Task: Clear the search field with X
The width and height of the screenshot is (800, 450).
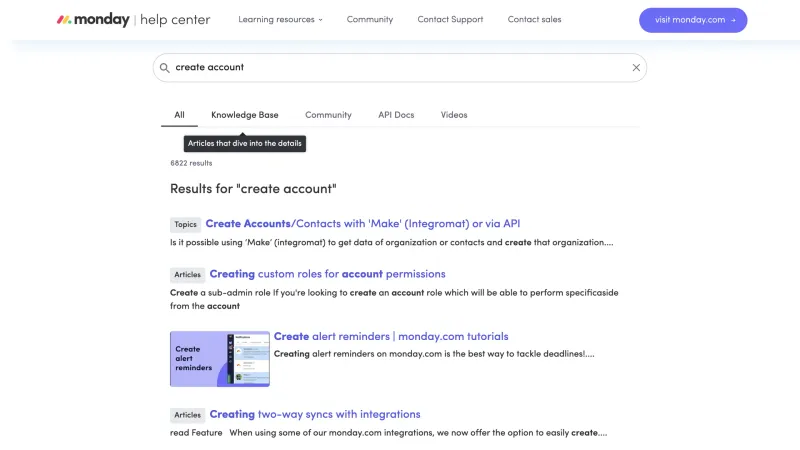Action: 636,67
